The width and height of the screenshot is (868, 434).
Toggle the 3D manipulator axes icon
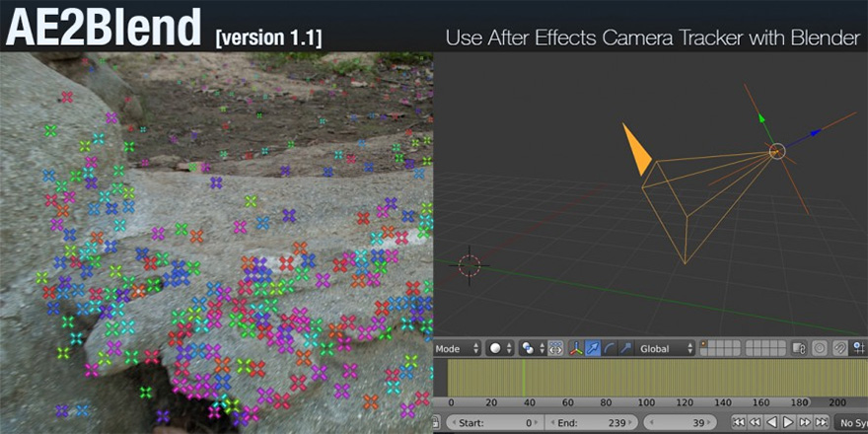pos(576,349)
